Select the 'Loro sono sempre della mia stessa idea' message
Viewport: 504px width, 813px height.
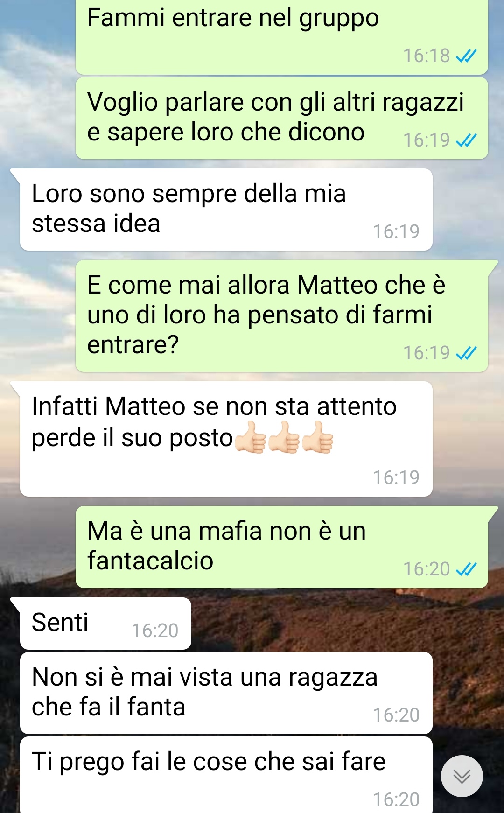point(226,210)
